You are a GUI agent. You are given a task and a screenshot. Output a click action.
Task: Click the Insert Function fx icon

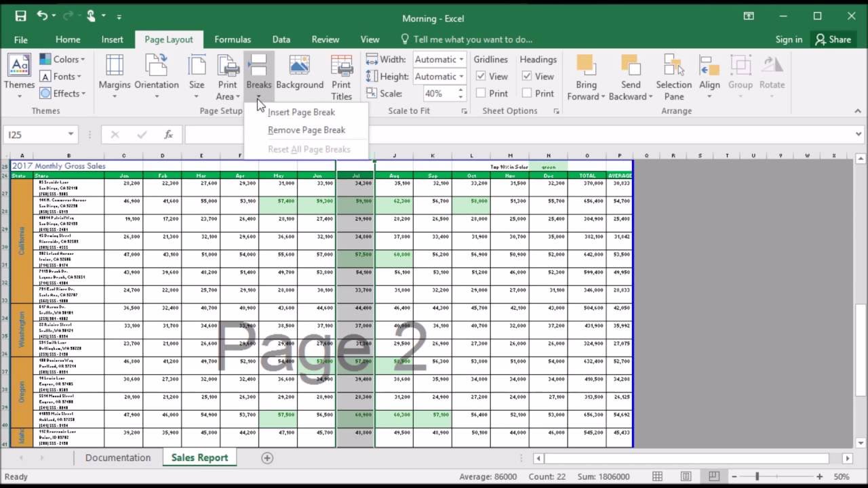169,135
